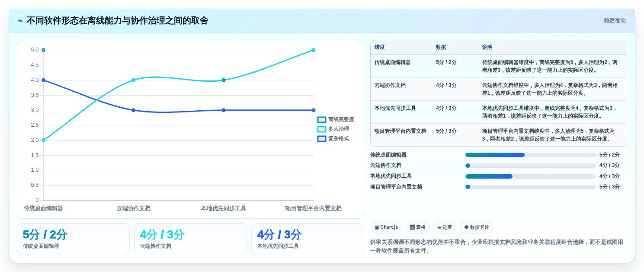
Task: Click the 维度 column header
Action: tap(380, 47)
